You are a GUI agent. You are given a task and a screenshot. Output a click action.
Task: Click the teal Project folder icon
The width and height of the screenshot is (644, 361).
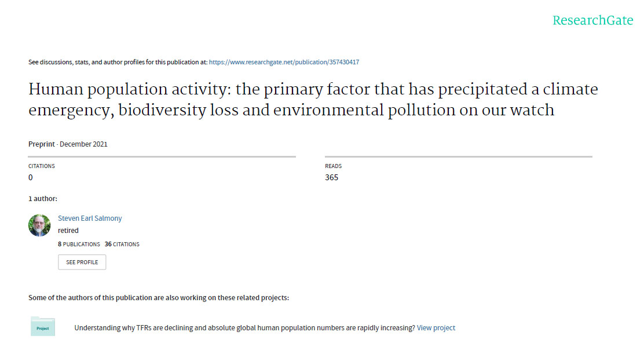[x=43, y=326]
